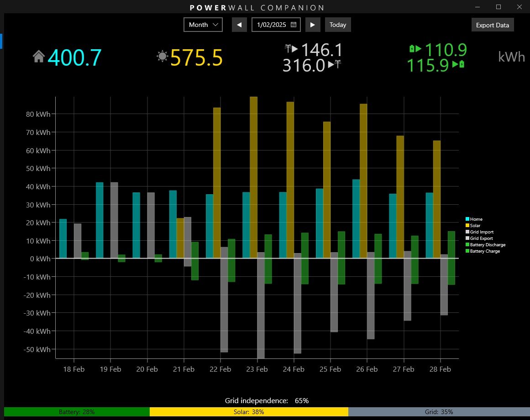
Task: Click the 23 Feb axis label
Action: [257, 369]
